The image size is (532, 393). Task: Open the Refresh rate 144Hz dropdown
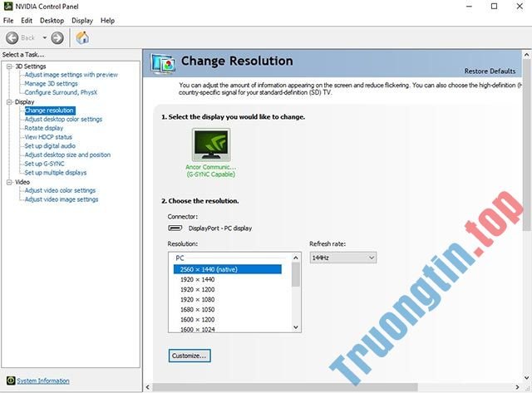[342, 258]
